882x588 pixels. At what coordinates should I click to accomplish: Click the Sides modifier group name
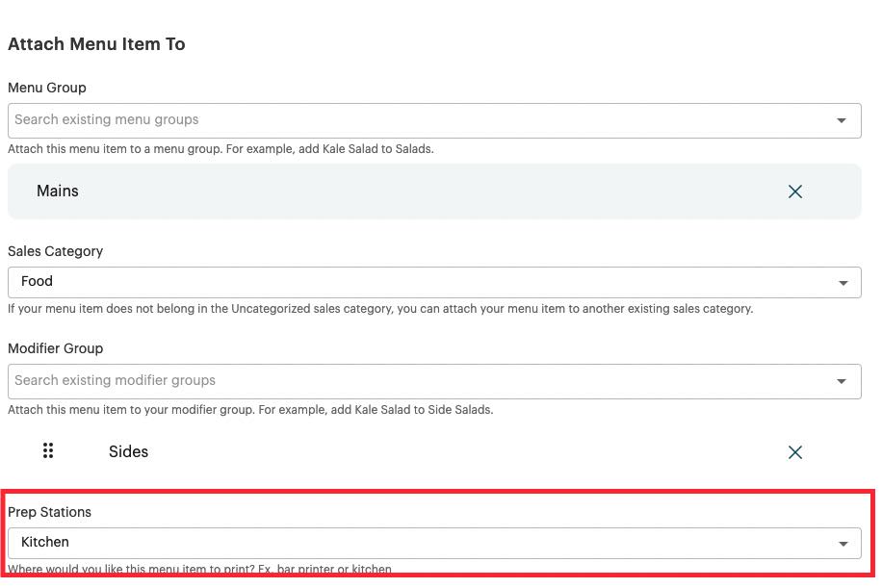[x=128, y=452]
